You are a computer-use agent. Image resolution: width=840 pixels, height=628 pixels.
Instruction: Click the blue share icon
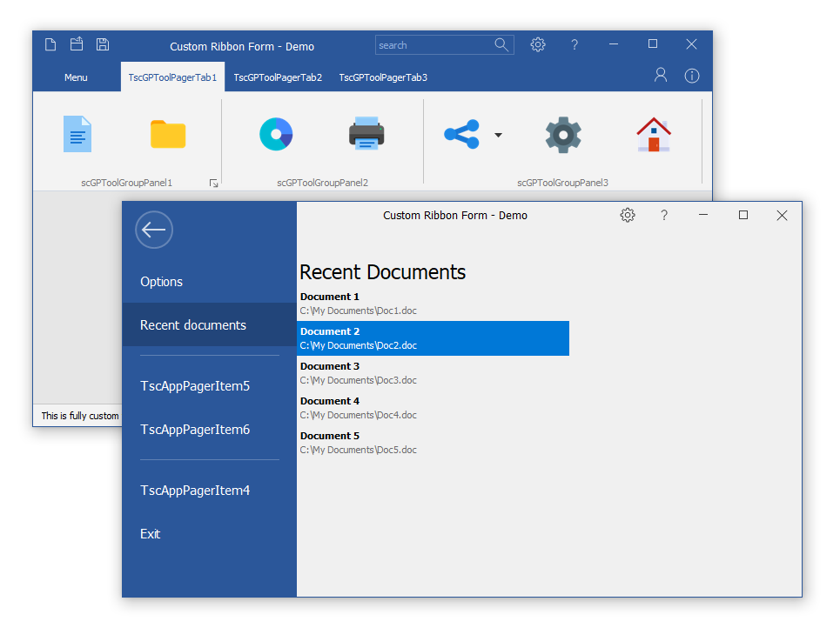pos(462,134)
